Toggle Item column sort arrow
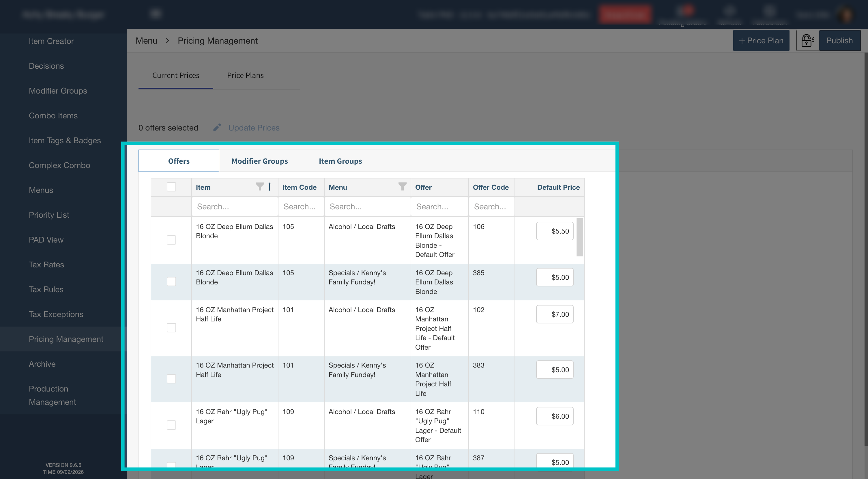This screenshot has width=868, height=479. 270,187
